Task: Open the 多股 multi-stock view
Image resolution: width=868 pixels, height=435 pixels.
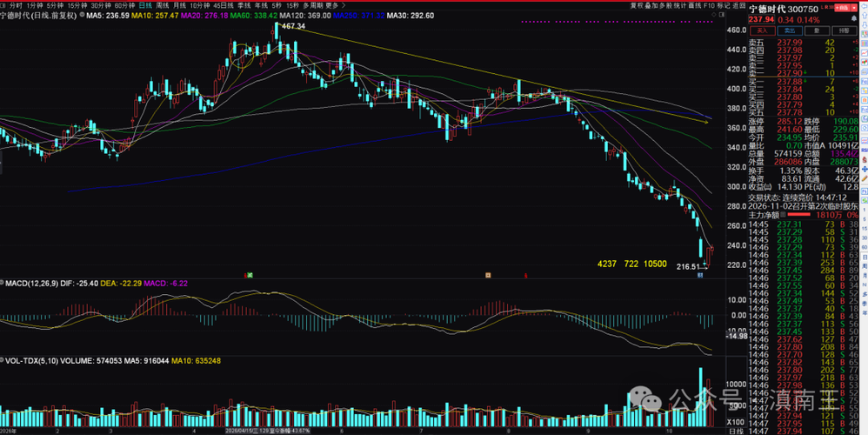Action: click(x=666, y=5)
